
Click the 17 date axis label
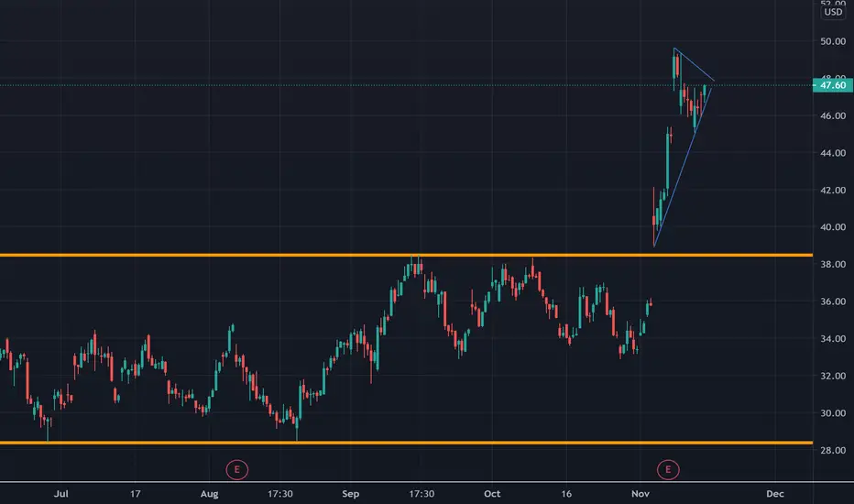[135, 494]
